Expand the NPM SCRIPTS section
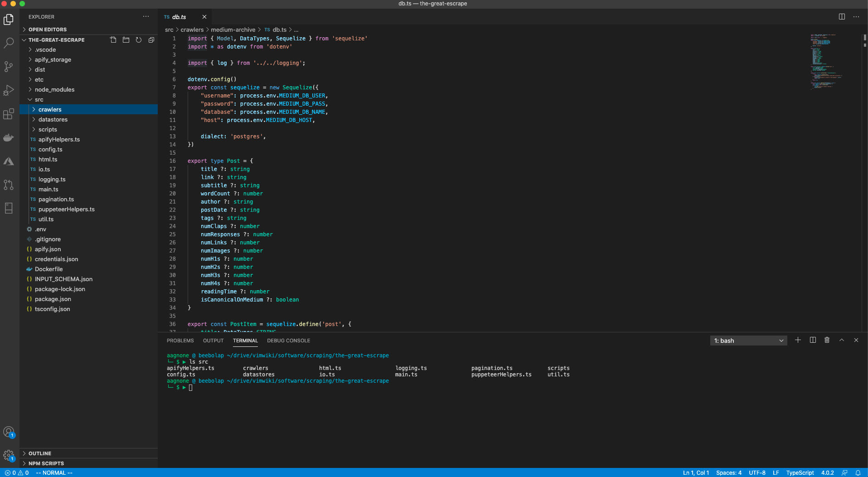The image size is (868, 477). [x=89, y=463]
